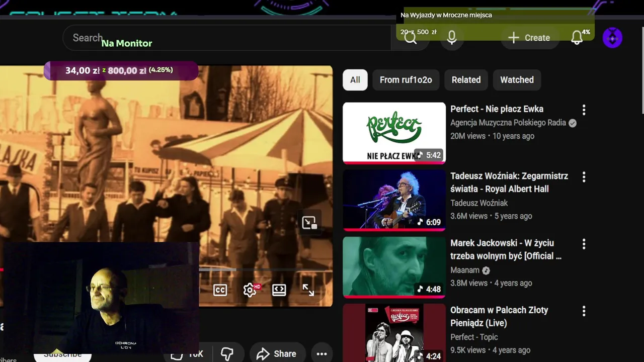Open channel Perfect - Topic
Screen dimensions: 644x362
pos(474,337)
